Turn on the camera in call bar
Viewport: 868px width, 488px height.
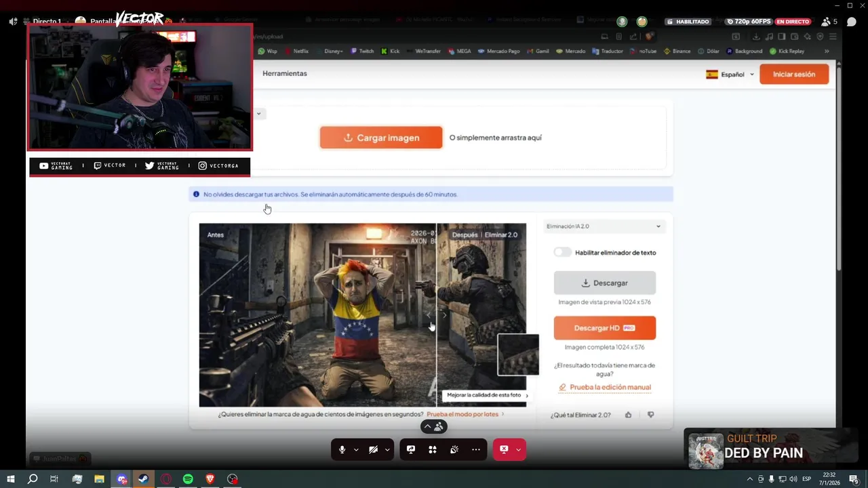coord(373,449)
